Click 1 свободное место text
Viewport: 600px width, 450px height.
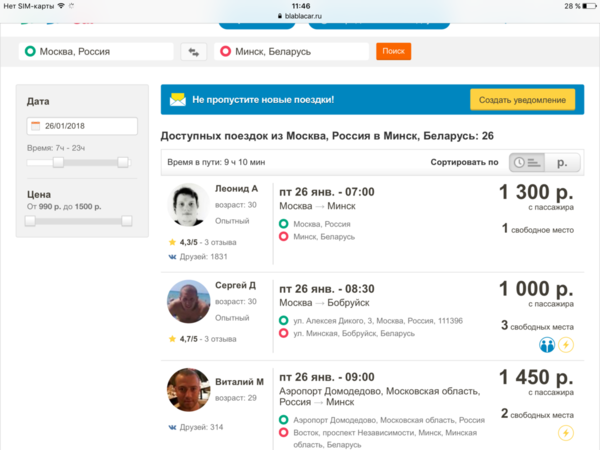pos(538,229)
